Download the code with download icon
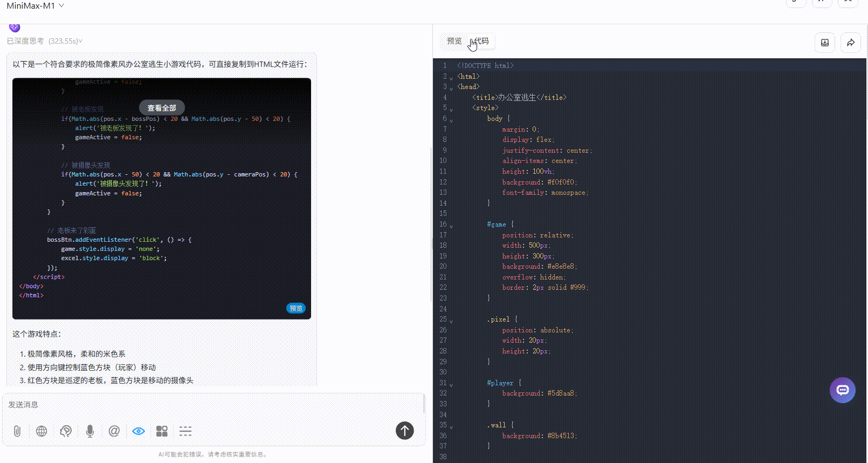The width and height of the screenshot is (868, 463). click(x=825, y=43)
